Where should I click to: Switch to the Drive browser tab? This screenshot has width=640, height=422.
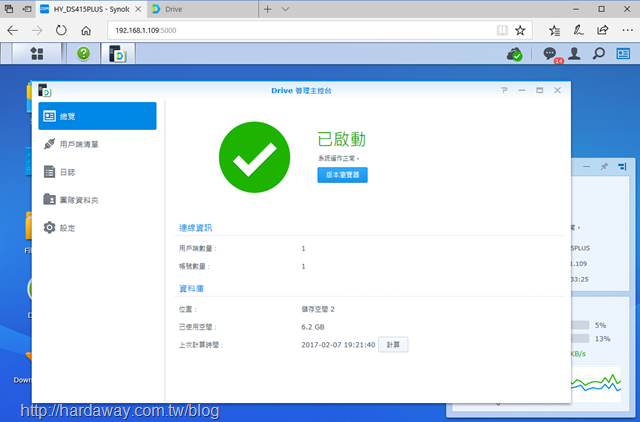(202, 9)
